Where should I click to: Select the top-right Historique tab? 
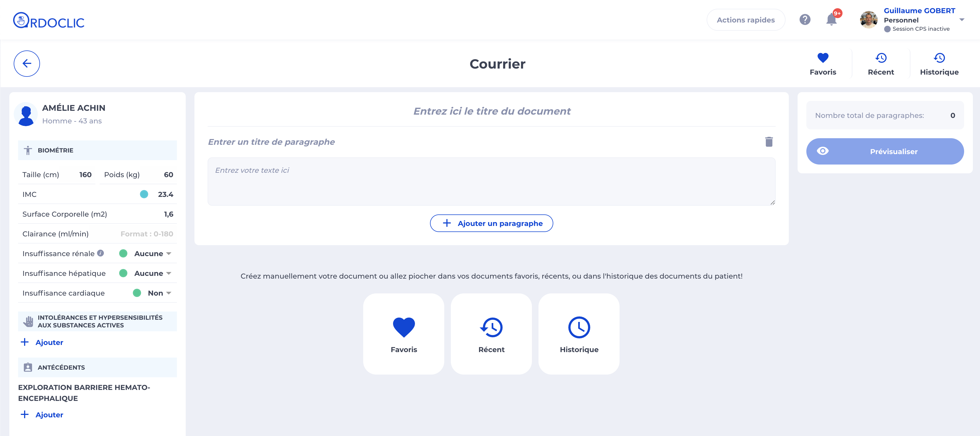(939, 64)
